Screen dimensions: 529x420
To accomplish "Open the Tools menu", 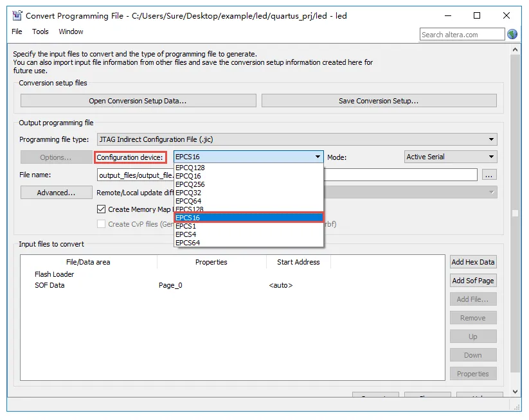I will coord(40,31).
